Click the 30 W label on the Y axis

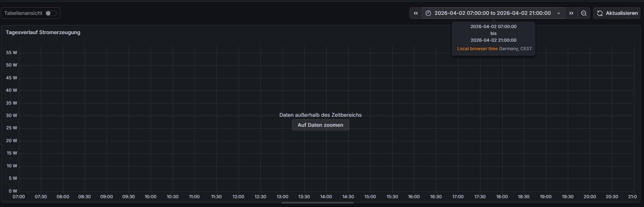click(12, 116)
